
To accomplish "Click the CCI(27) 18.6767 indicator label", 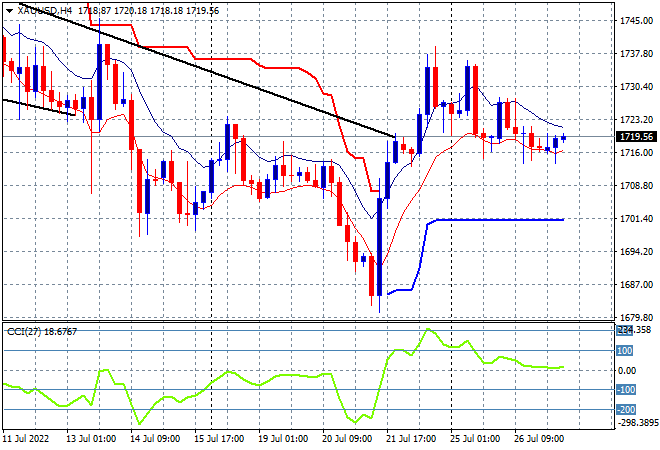I will point(42,332).
